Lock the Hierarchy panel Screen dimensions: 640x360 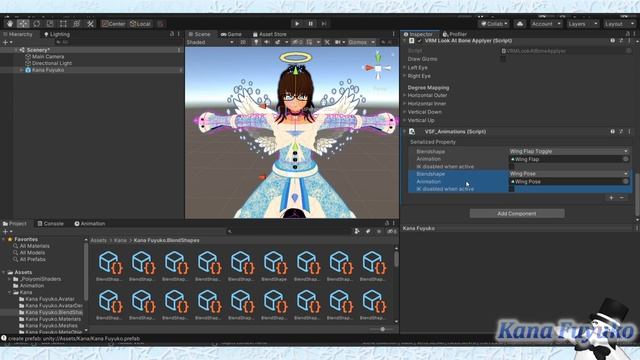point(172,34)
